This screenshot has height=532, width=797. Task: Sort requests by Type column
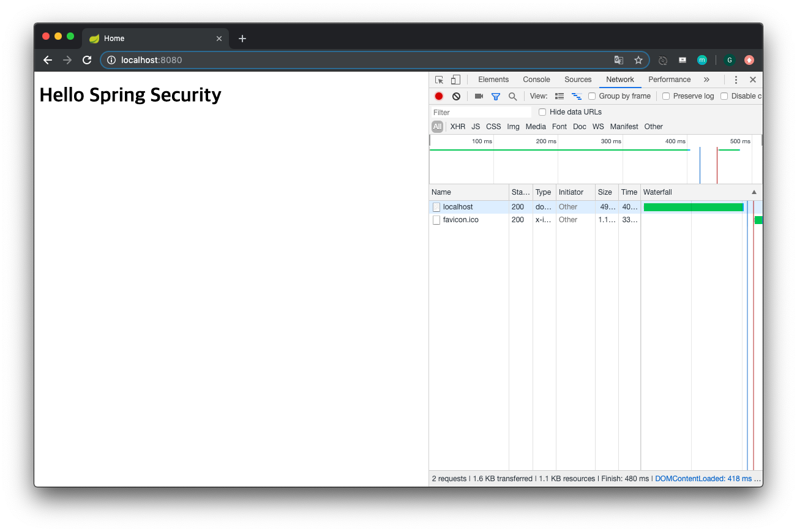click(x=544, y=192)
